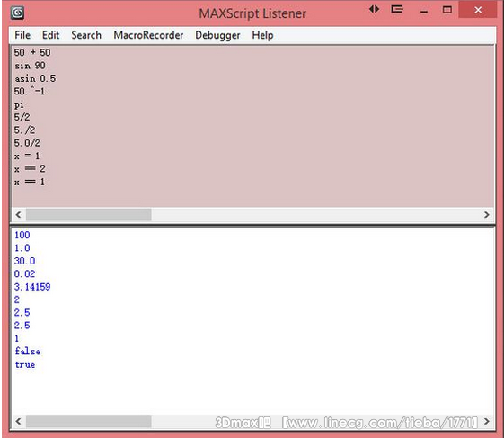Click the line '50.^-1'

[30, 92]
